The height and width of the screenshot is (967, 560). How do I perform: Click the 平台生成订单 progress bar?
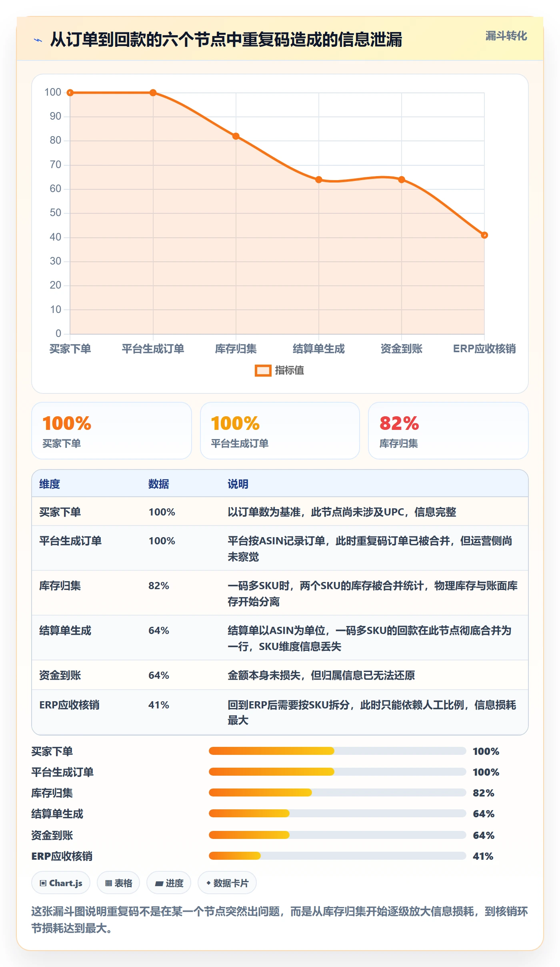(337, 772)
